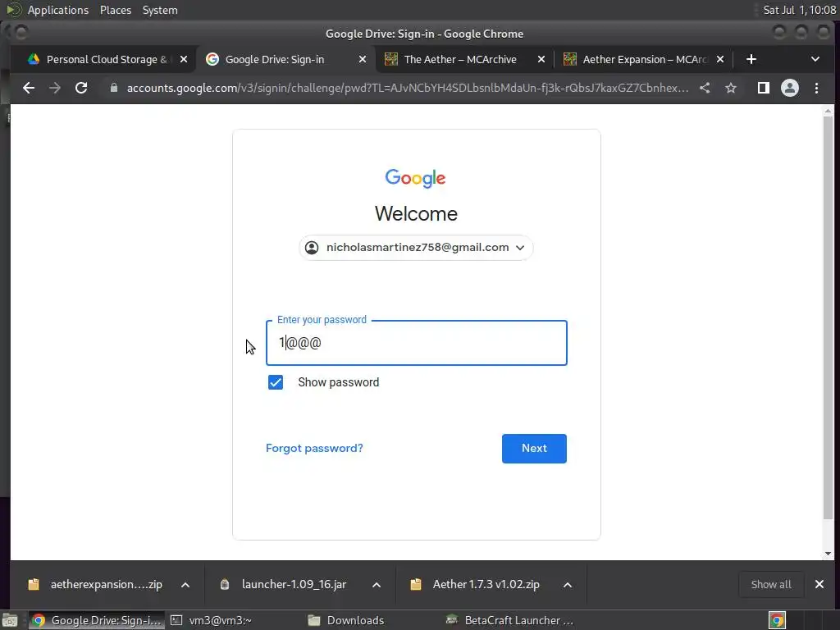
Task: Share this page via share icon
Action: point(705,88)
